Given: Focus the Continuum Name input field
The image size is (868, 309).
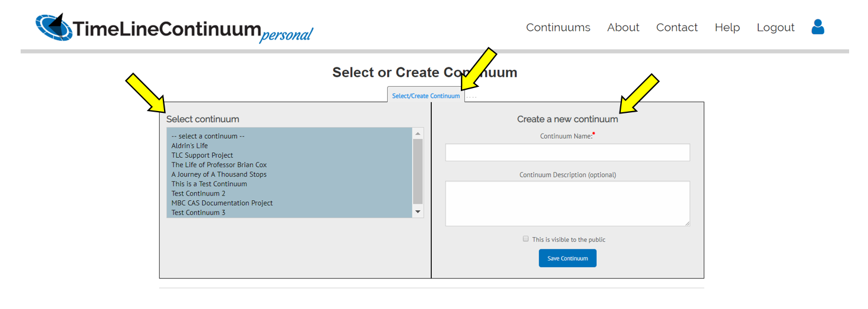Looking at the screenshot, I should click(567, 152).
